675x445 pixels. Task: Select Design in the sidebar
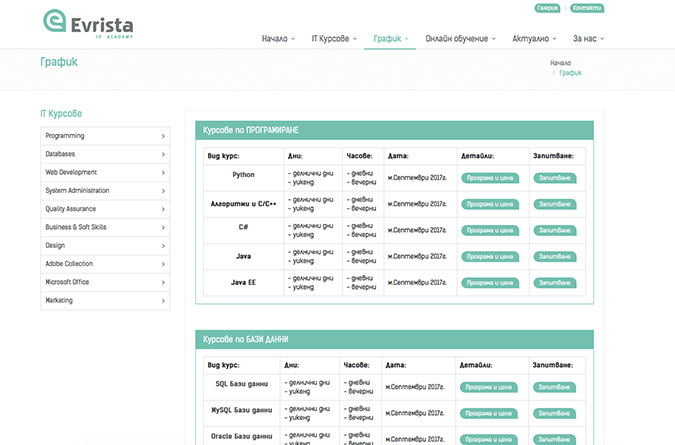(x=105, y=246)
